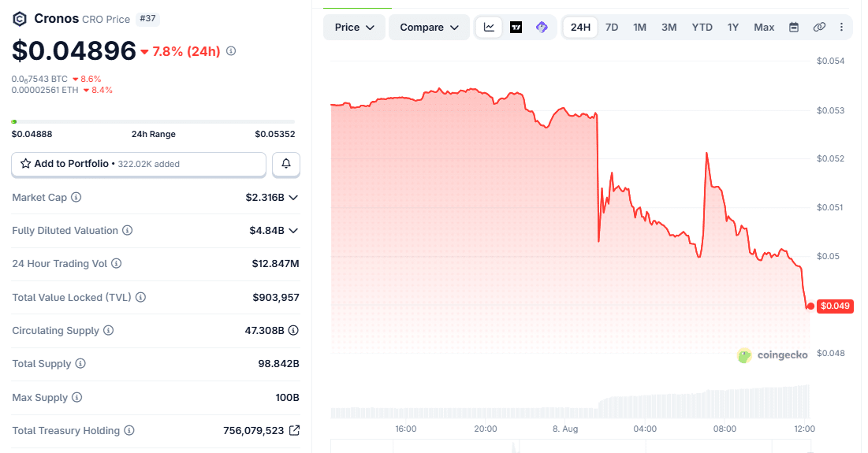Select the Max time range tab
This screenshot has height=453, width=868.
coord(764,27)
